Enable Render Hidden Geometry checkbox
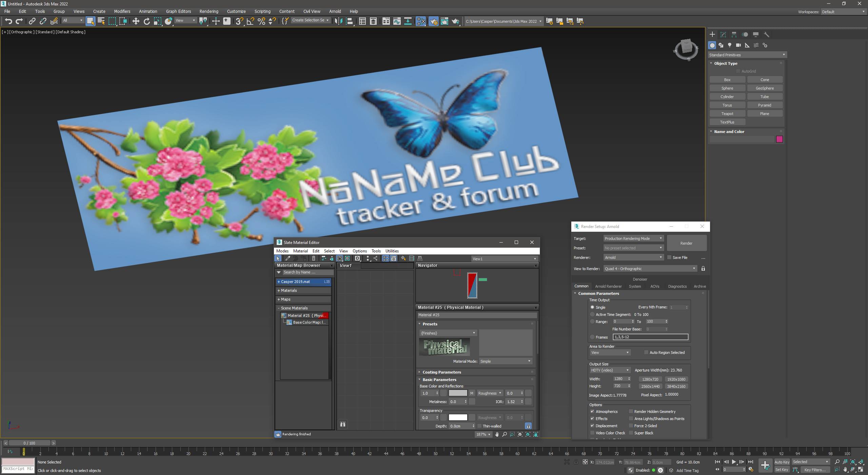The height and width of the screenshot is (475, 868). pos(631,412)
